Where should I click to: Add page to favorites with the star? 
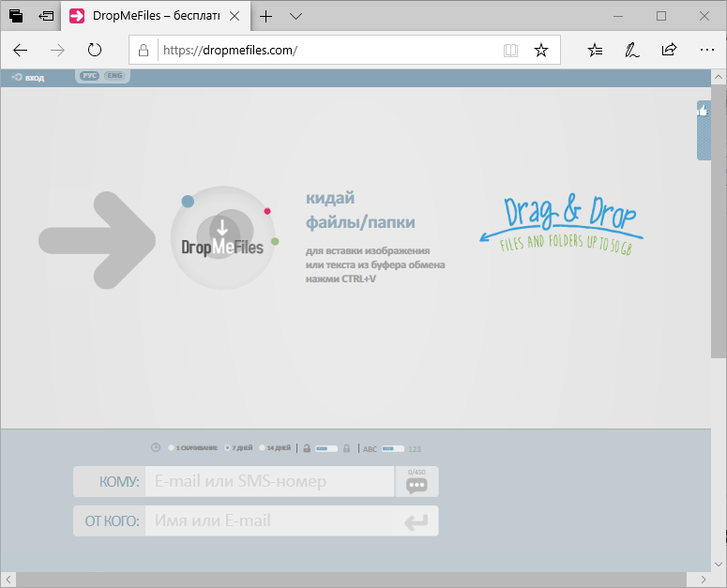pos(541,50)
